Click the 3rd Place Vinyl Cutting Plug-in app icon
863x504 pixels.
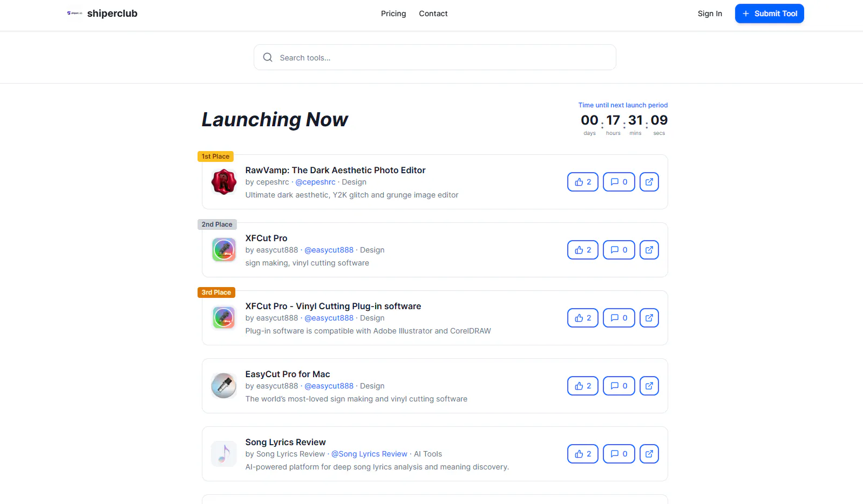pyautogui.click(x=224, y=318)
